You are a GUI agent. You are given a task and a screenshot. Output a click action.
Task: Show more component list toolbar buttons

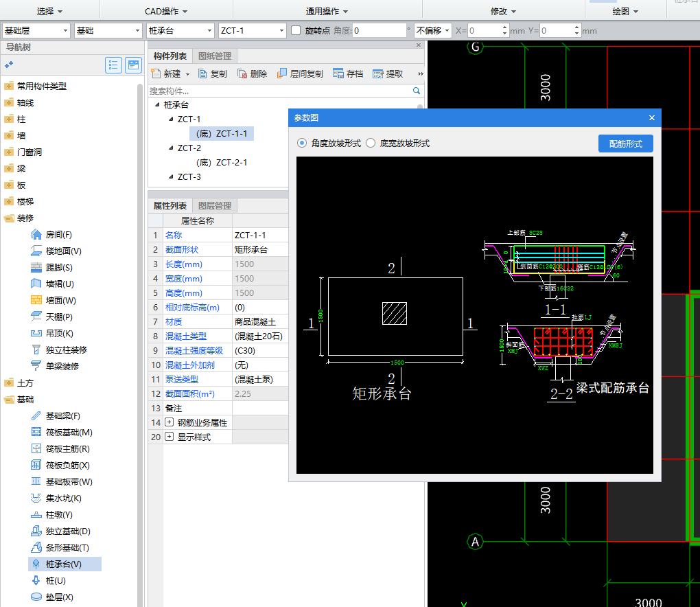pos(421,73)
